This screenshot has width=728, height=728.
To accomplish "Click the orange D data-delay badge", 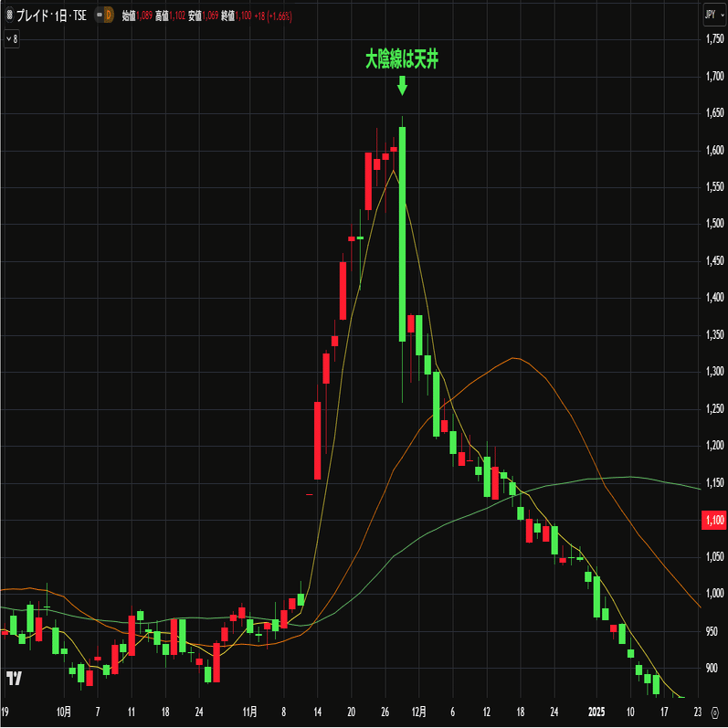I will (109, 16).
